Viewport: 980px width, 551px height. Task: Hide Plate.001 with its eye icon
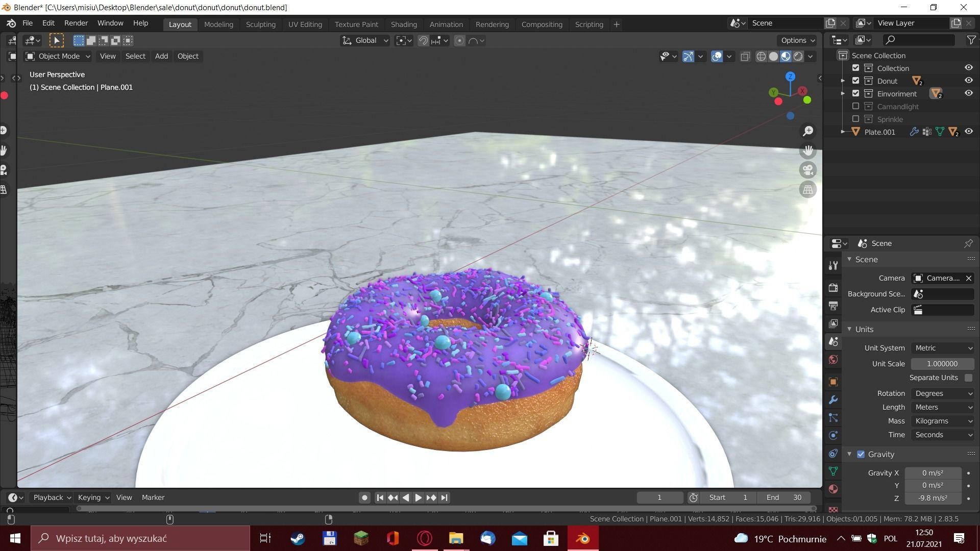tap(968, 132)
